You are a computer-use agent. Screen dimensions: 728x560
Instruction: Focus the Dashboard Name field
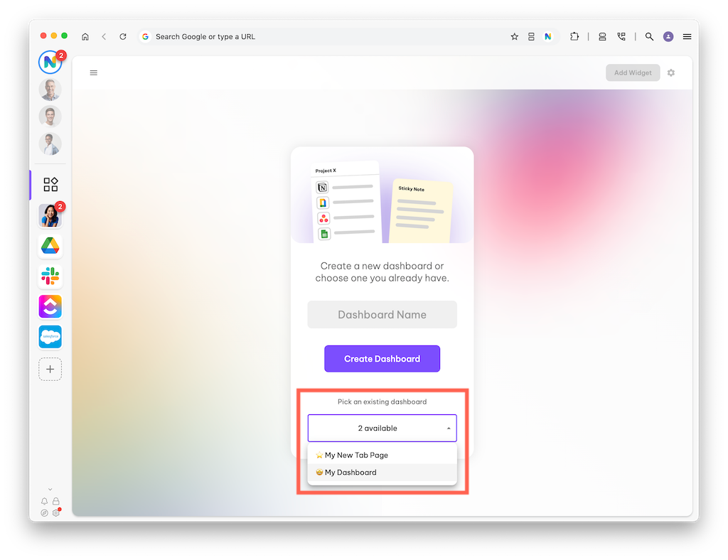click(x=382, y=315)
